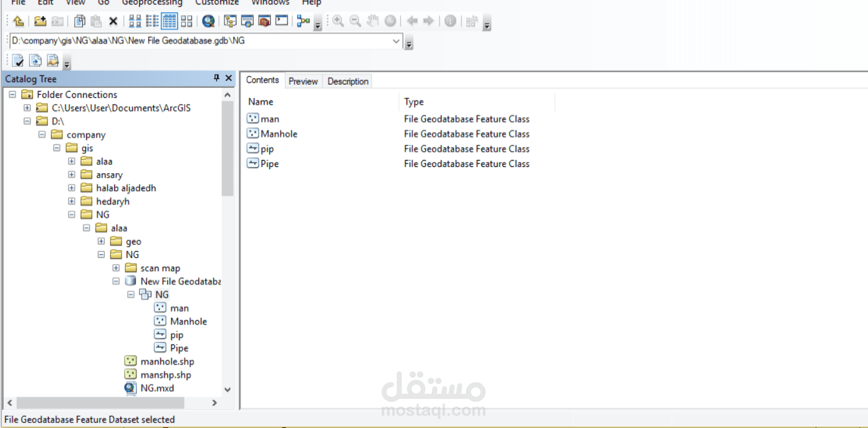Go forward to next extent arrow
The width and height of the screenshot is (868, 428).
click(x=428, y=21)
